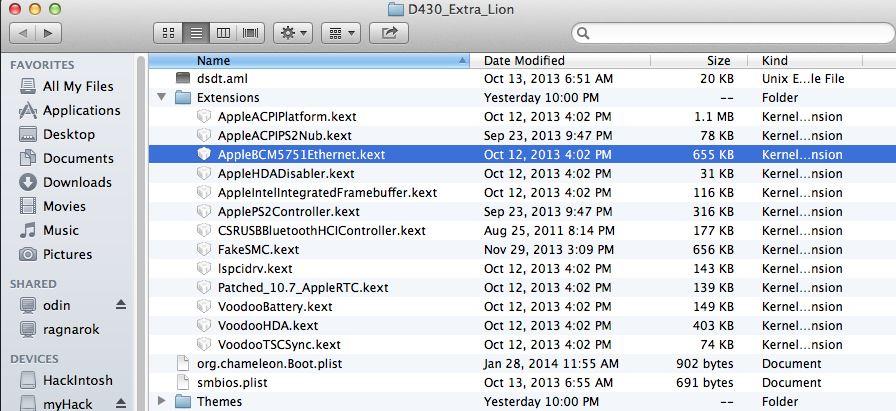Sort by Date Modified column
This screenshot has height=411, width=896.
pyautogui.click(x=524, y=60)
